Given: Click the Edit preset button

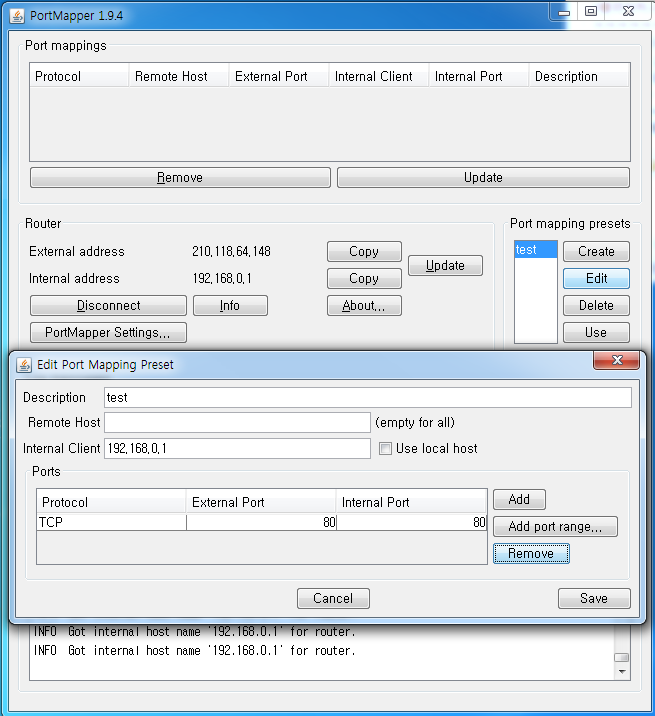Looking at the screenshot, I should pos(596,278).
